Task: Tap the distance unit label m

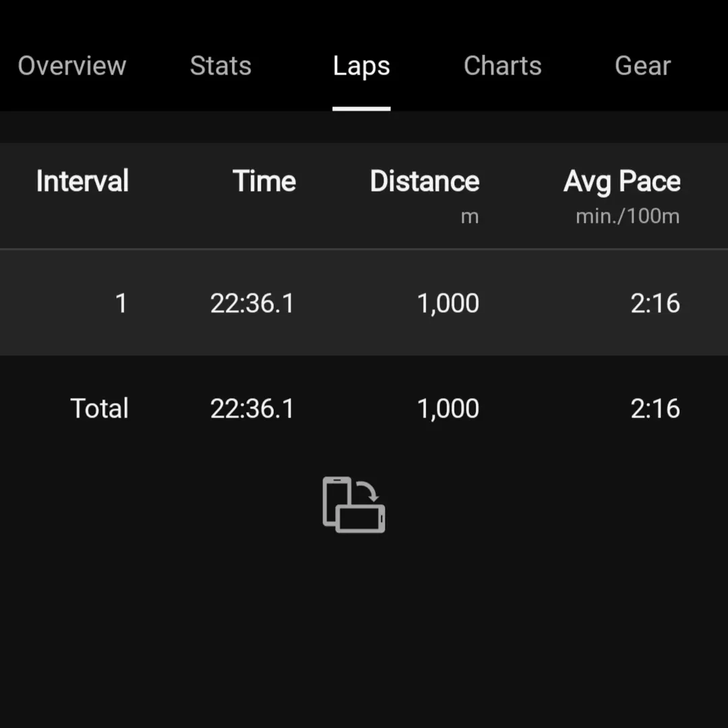Action: (x=470, y=217)
